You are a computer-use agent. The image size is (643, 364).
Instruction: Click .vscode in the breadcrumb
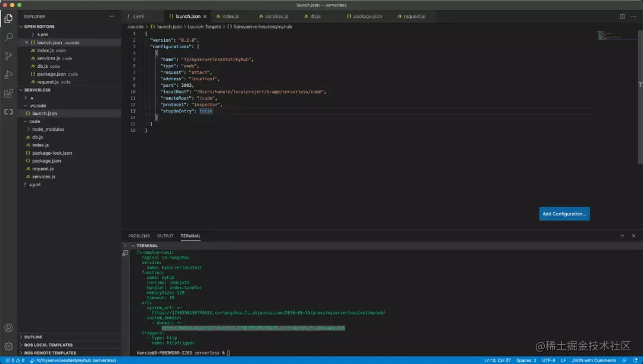(x=136, y=27)
